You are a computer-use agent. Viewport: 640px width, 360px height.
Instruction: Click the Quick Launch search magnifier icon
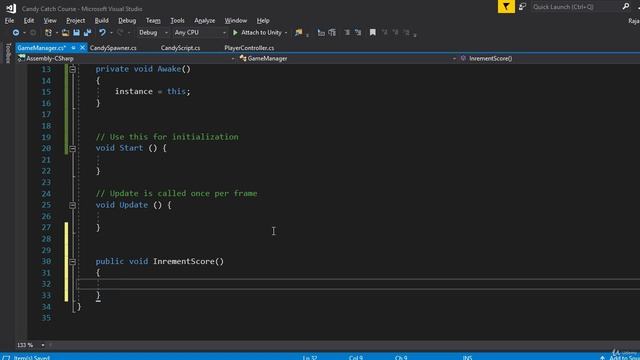[x=625, y=7]
